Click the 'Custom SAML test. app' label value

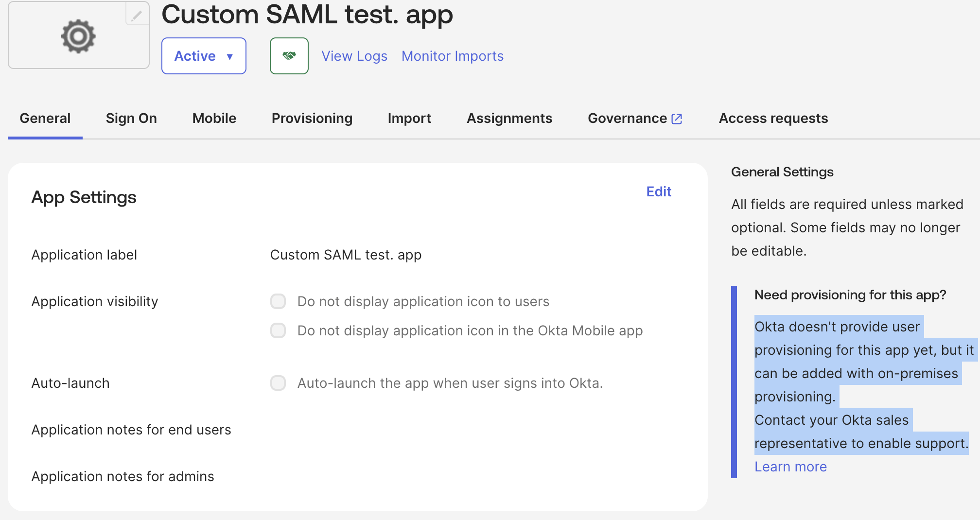346,255
